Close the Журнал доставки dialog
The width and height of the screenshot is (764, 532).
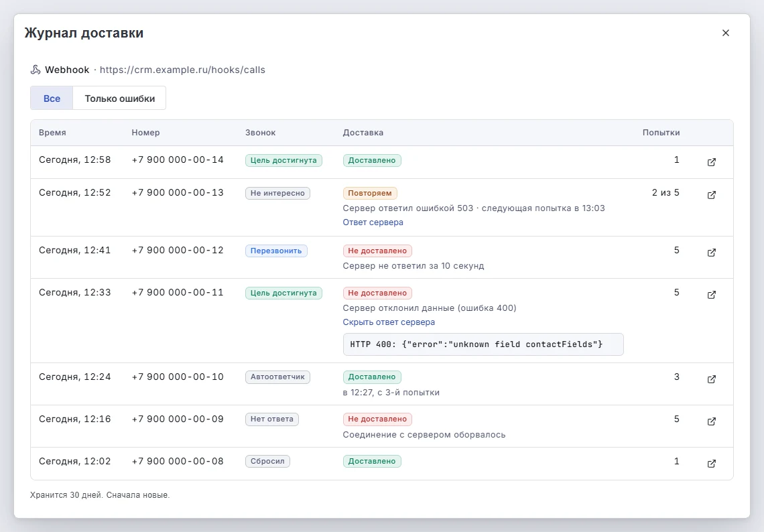pyautogui.click(x=726, y=33)
